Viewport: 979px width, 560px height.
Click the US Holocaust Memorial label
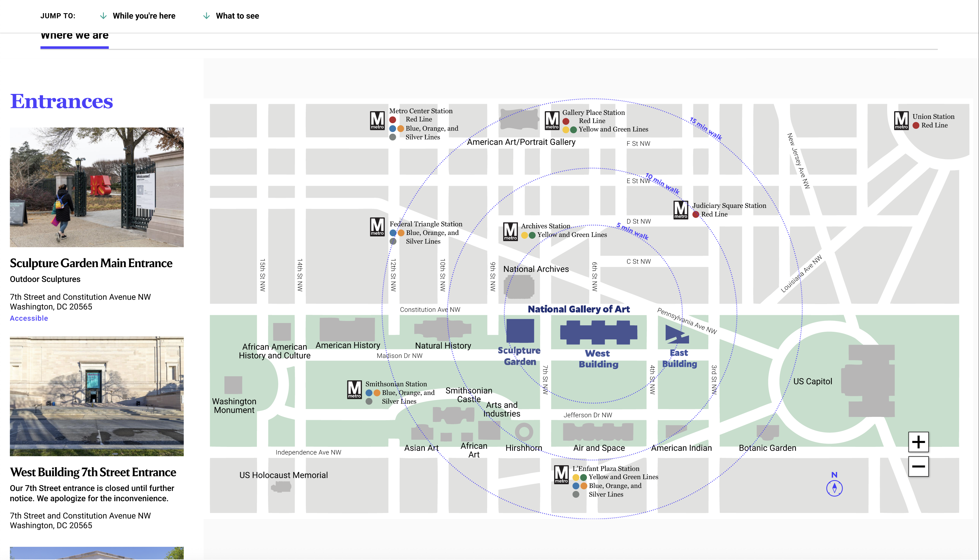284,475
